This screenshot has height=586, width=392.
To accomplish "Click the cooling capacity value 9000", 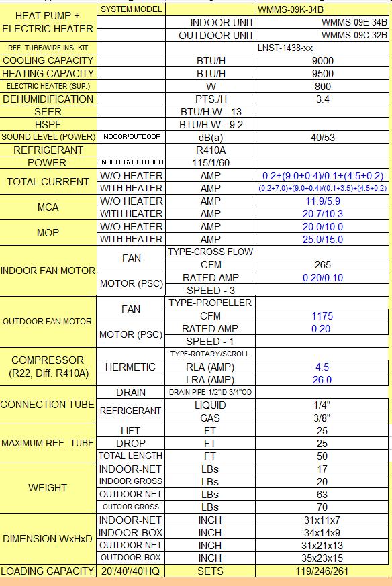I will tap(322, 60).
